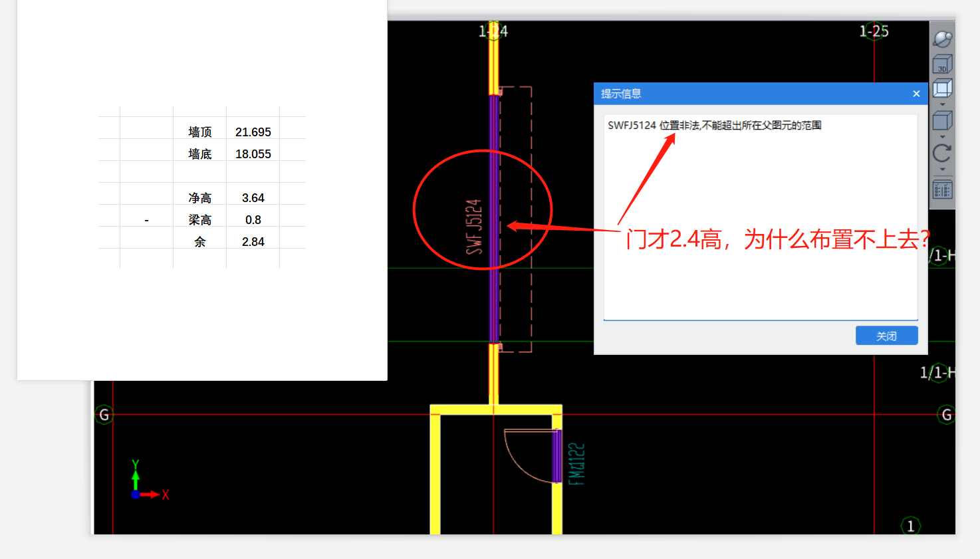
Task: Click the axis bubble numbered 1
Action: 910,526
